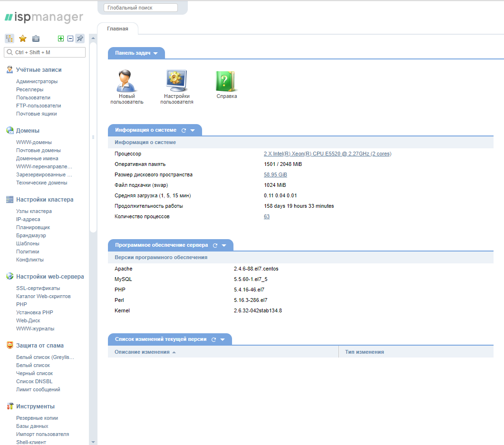Click the Домены globe section icon
This screenshot has height=445, width=504.
pyautogui.click(x=10, y=130)
